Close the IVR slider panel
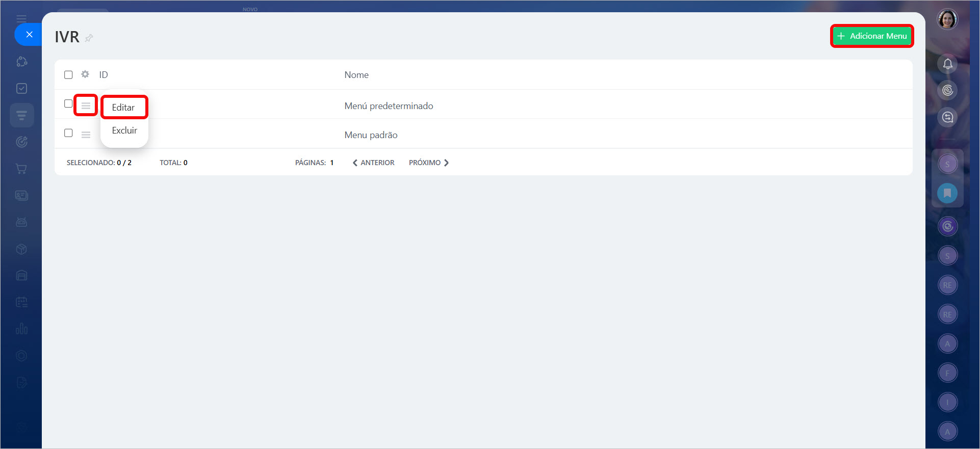The image size is (980, 449). coord(29,35)
